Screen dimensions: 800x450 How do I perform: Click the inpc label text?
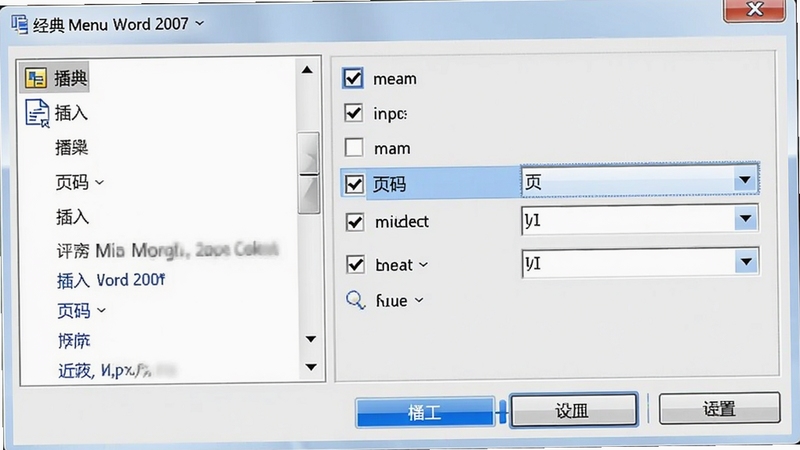(x=390, y=114)
